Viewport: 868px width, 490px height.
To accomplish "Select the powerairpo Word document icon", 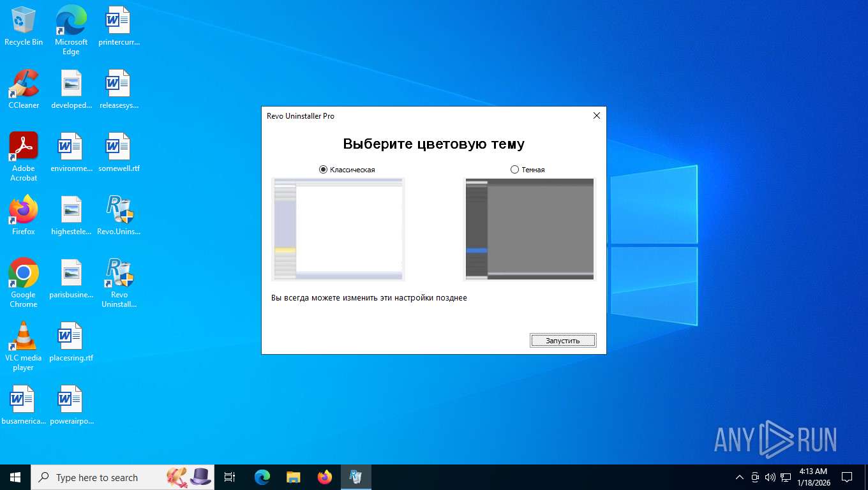I will tap(71, 405).
